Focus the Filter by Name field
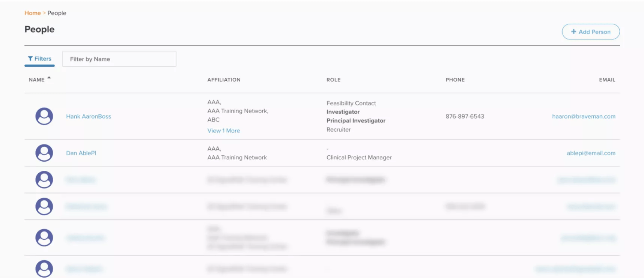This screenshot has height=278, width=644. click(x=119, y=59)
